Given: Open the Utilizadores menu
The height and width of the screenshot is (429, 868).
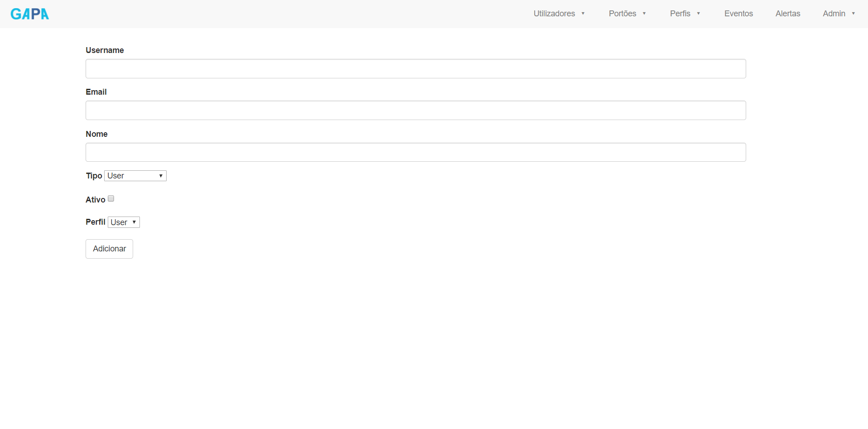Looking at the screenshot, I should 559,14.
